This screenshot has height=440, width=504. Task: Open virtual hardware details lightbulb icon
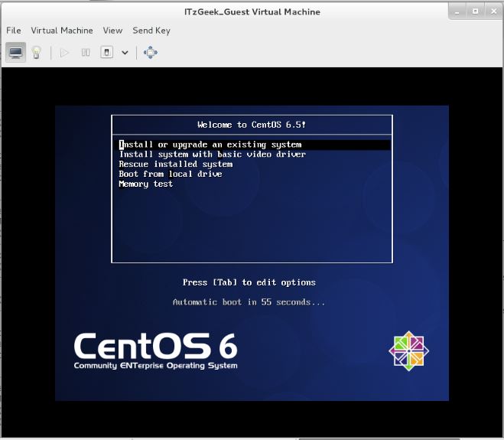point(36,53)
